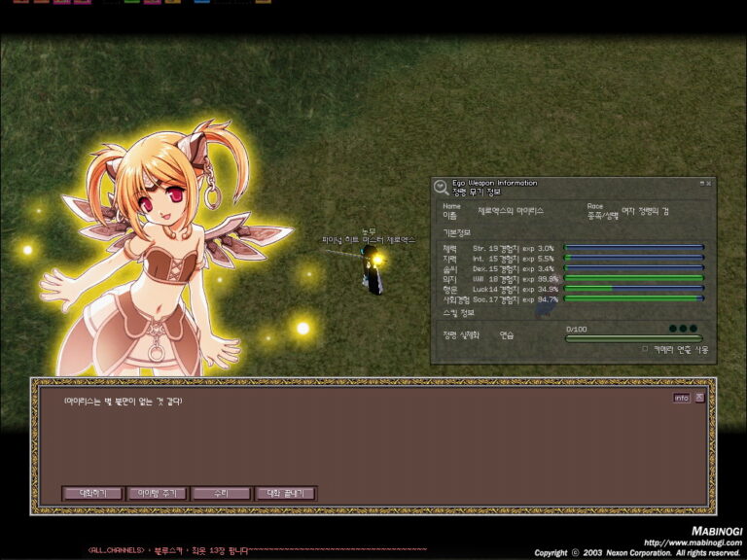The width and height of the screenshot is (747, 560).
Task: Click the 'Ego Weapon Information' title text
Action: click(x=494, y=183)
